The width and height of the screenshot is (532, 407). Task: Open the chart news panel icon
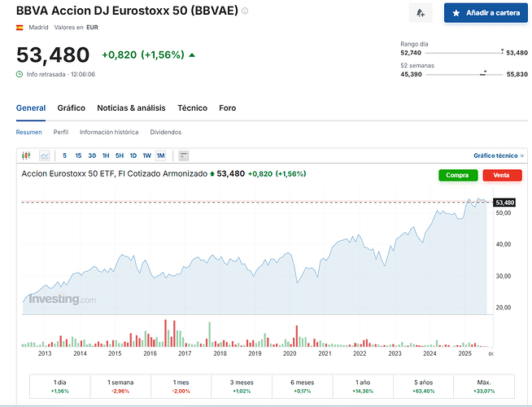click(184, 155)
